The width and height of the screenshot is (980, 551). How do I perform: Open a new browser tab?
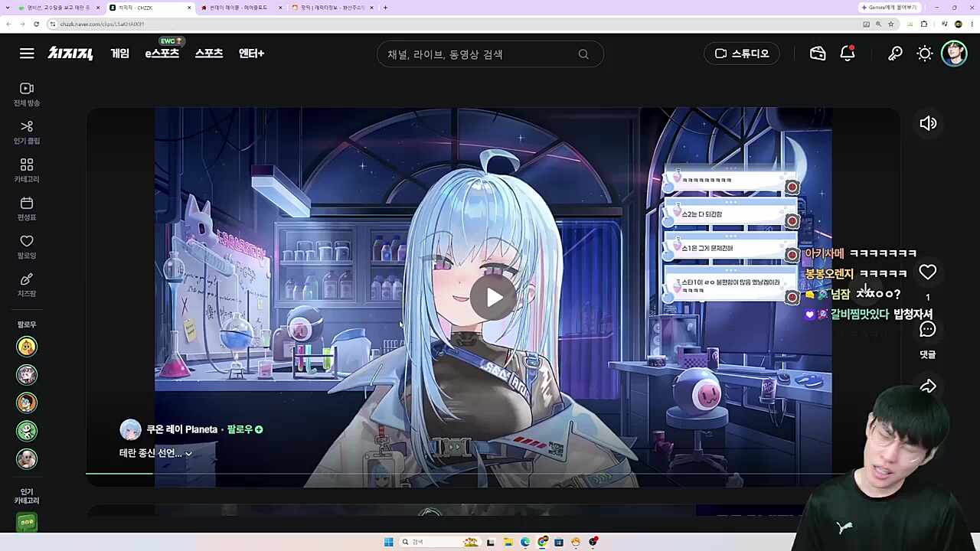[385, 8]
